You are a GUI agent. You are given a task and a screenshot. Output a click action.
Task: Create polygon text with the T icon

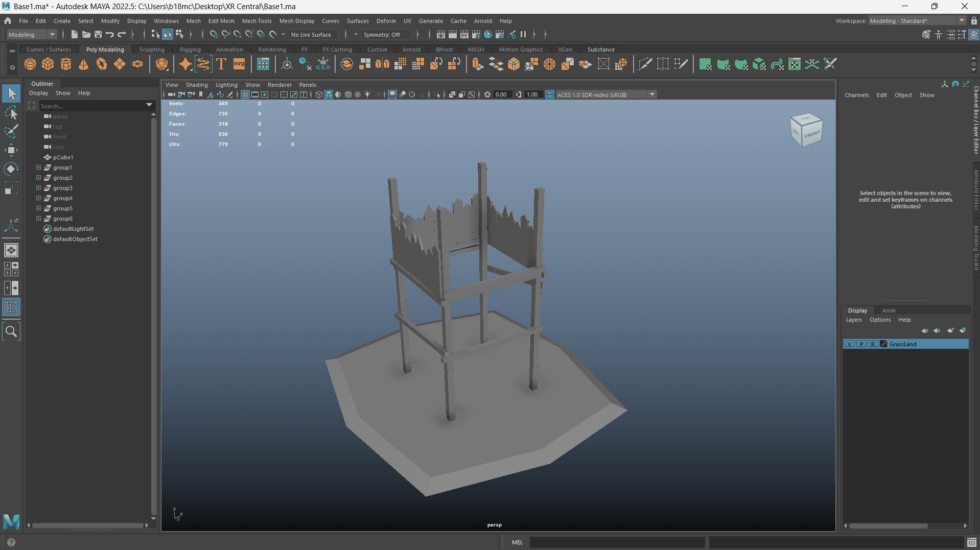point(221,64)
